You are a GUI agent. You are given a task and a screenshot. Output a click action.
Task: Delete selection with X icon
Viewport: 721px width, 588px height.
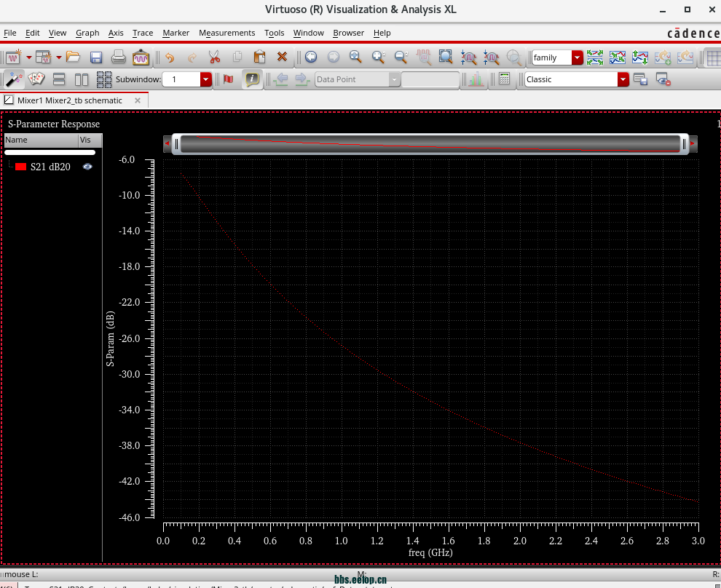282,57
